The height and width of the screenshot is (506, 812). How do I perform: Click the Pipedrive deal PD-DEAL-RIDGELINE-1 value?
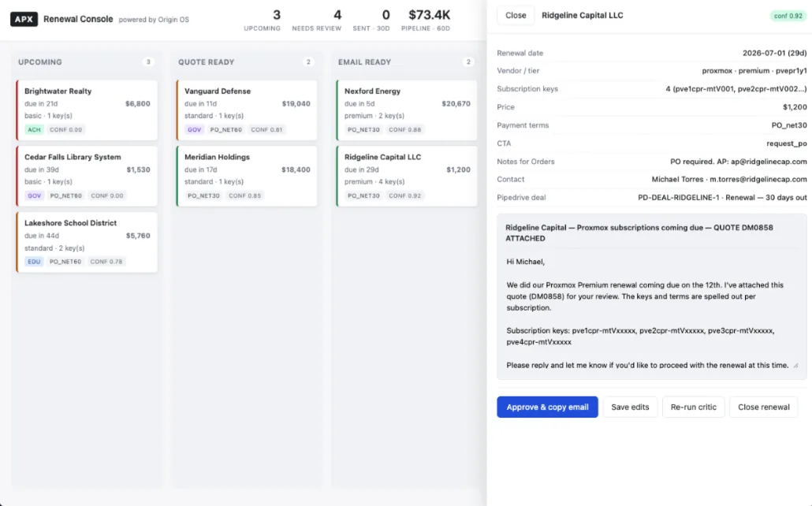(x=722, y=197)
